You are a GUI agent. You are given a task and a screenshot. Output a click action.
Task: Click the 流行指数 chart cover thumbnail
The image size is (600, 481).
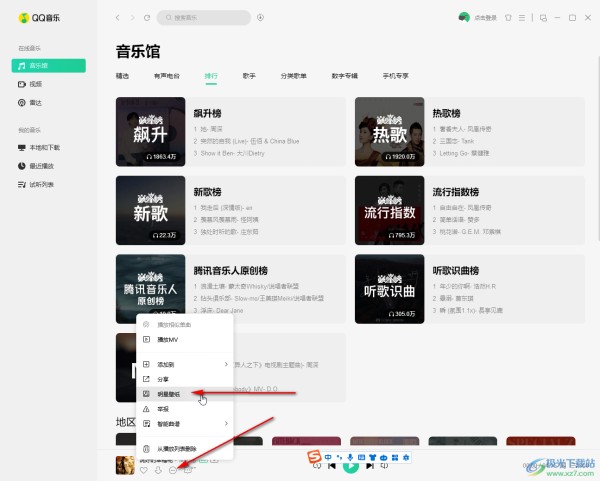[x=390, y=210]
